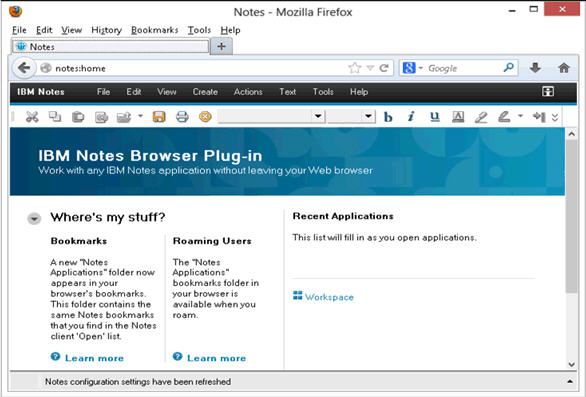Click the permanent pen icon
Screen dimensions: 586x397
tap(504, 117)
